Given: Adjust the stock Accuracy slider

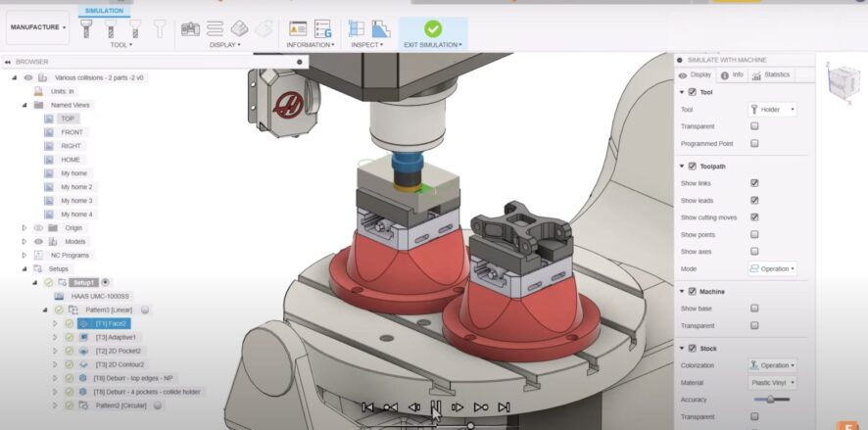Looking at the screenshot, I should point(772,400).
